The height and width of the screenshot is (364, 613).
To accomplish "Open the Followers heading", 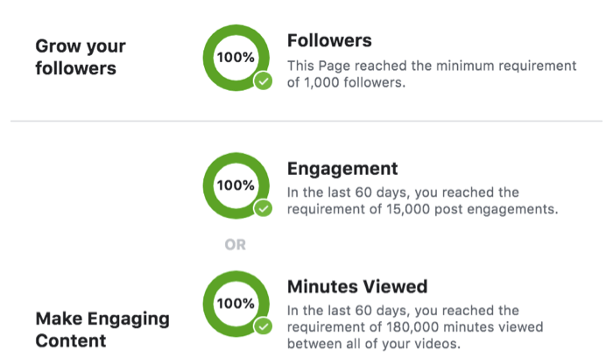I will click(x=329, y=41).
